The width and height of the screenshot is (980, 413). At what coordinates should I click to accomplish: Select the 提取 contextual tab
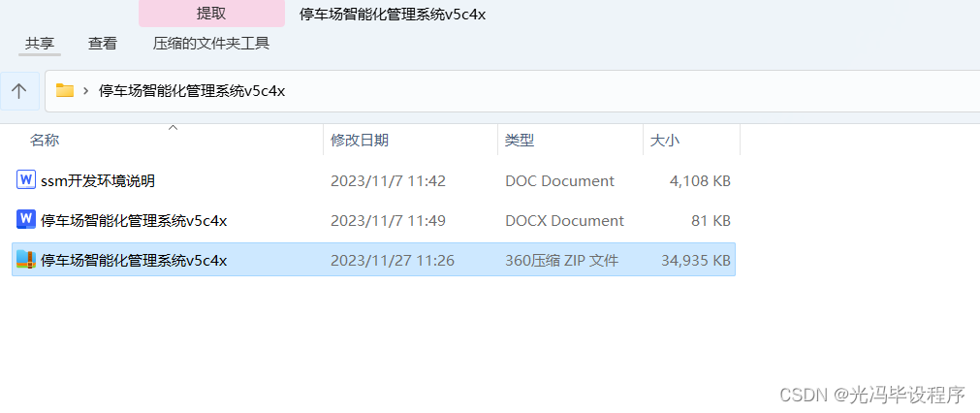tap(211, 14)
